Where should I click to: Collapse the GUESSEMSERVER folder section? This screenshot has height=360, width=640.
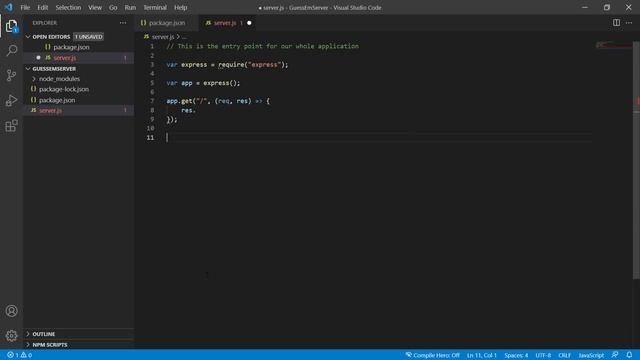click(28, 69)
